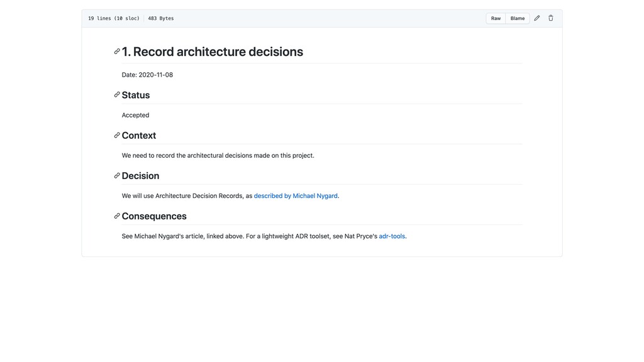Click the anchor link icon next to Consequences

click(x=117, y=216)
